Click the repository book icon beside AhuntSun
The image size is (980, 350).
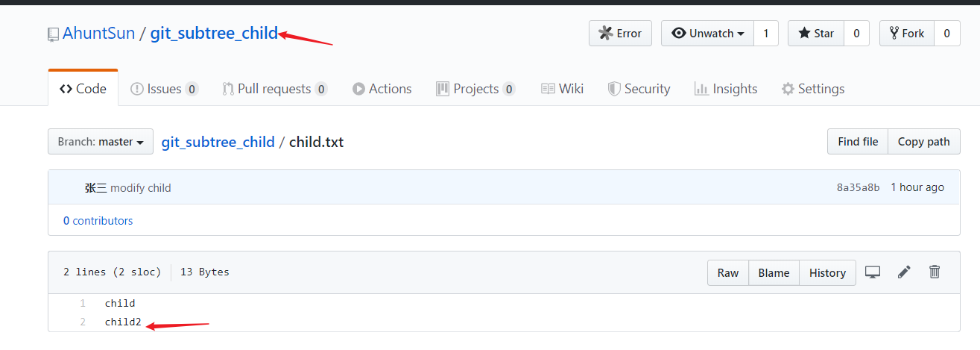click(53, 34)
